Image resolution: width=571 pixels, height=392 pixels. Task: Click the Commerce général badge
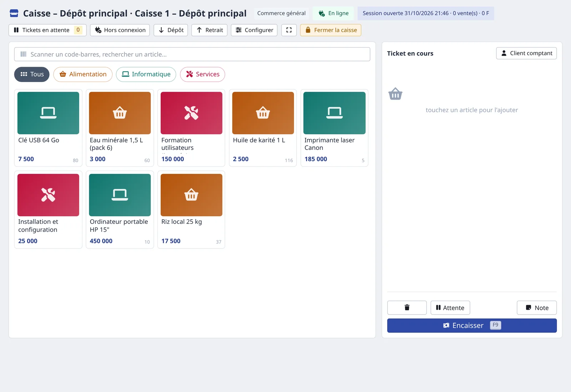click(281, 13)
